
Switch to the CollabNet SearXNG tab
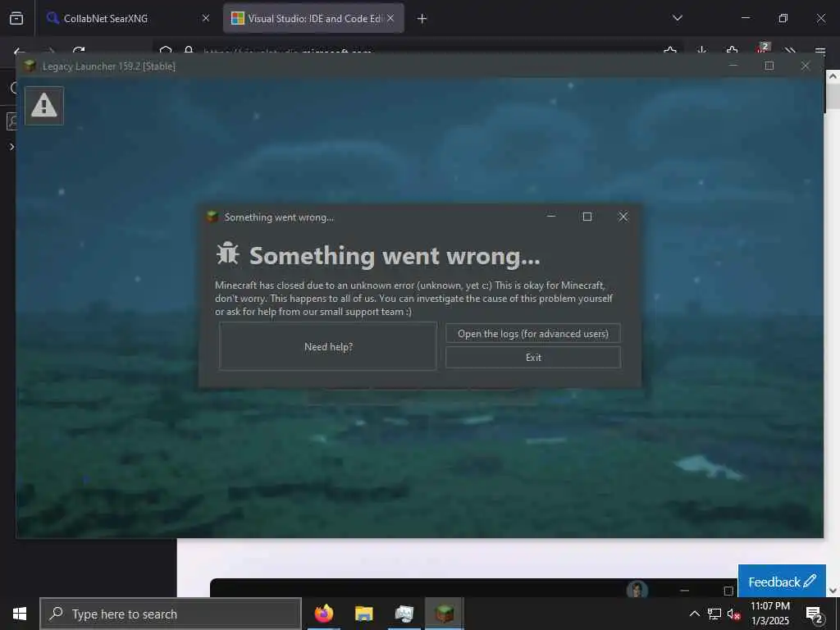[126, 18]
